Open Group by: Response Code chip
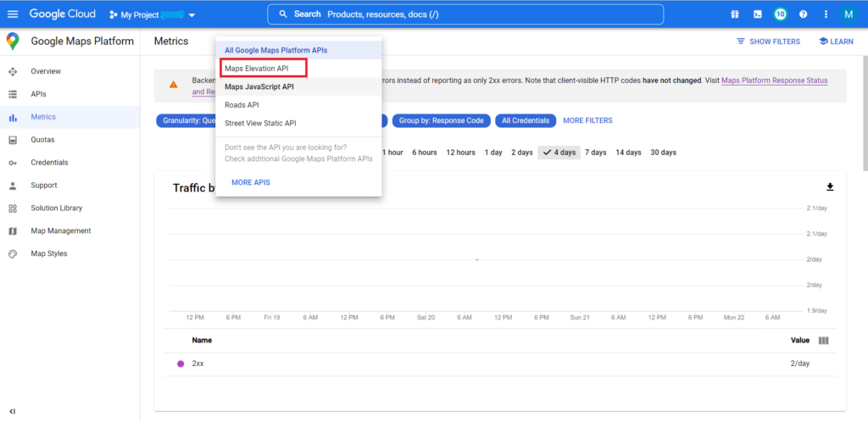The width and height of the screenshot is (868, 422). coord(441,120)
